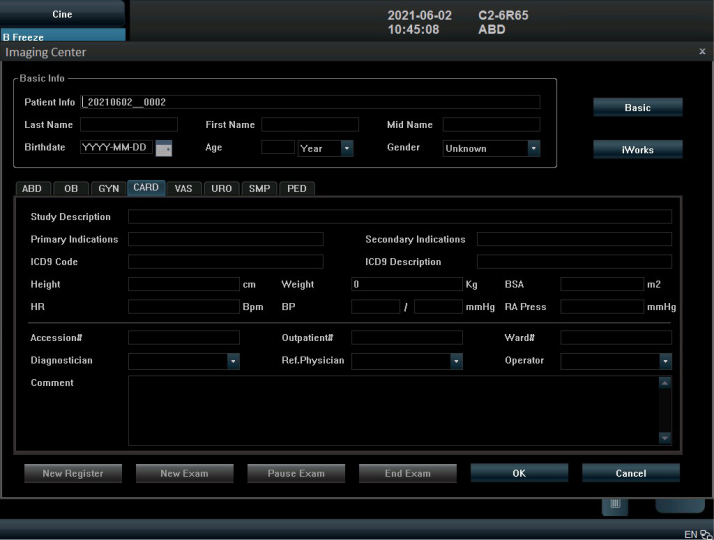Open the Birthdate calendar picker
Screen dimensions: 714x540
(x=164, y=148)
